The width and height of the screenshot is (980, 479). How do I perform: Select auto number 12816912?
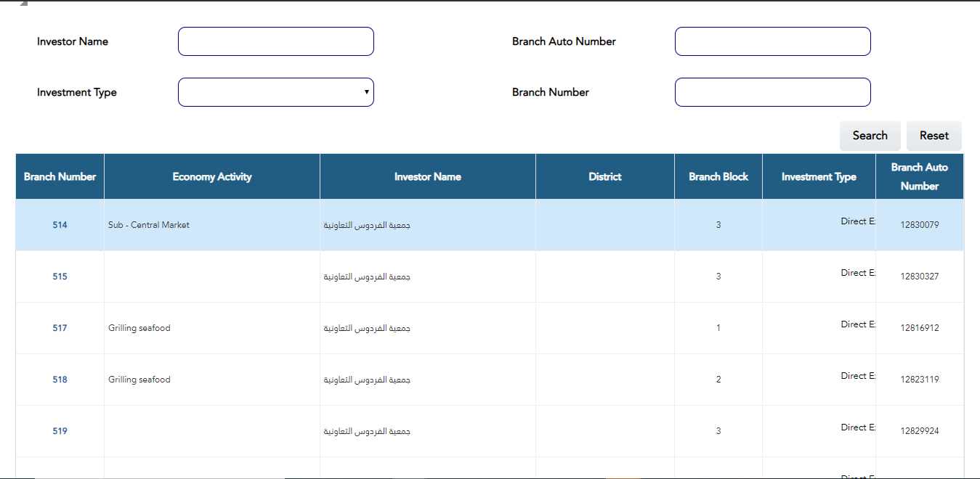click(x=920, y=328)
